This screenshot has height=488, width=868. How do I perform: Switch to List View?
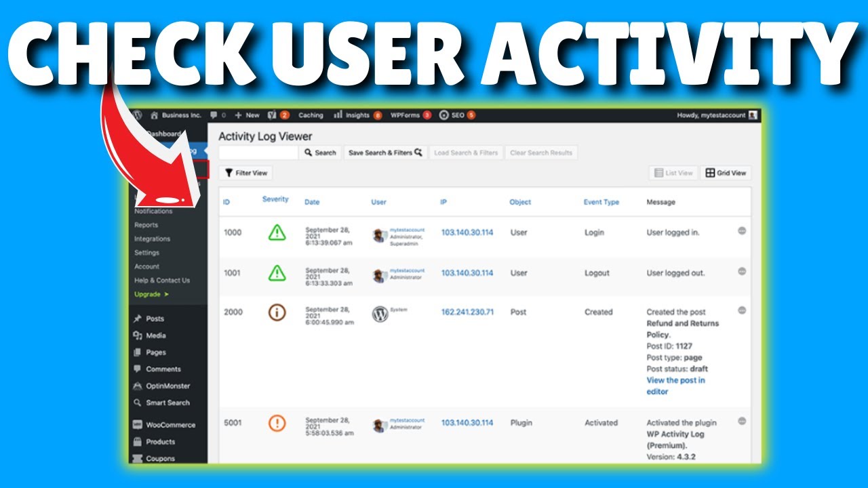(673, 173)
